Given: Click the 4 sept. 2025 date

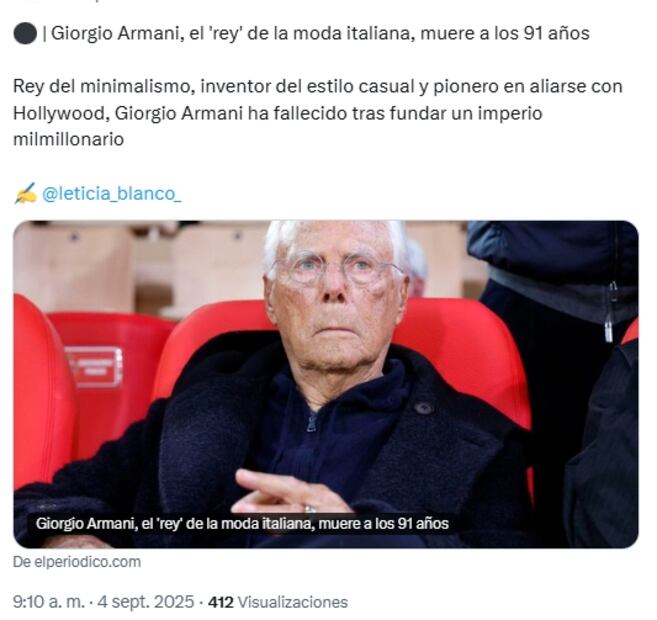Looking at the screenshot, I should coord(146,602).
